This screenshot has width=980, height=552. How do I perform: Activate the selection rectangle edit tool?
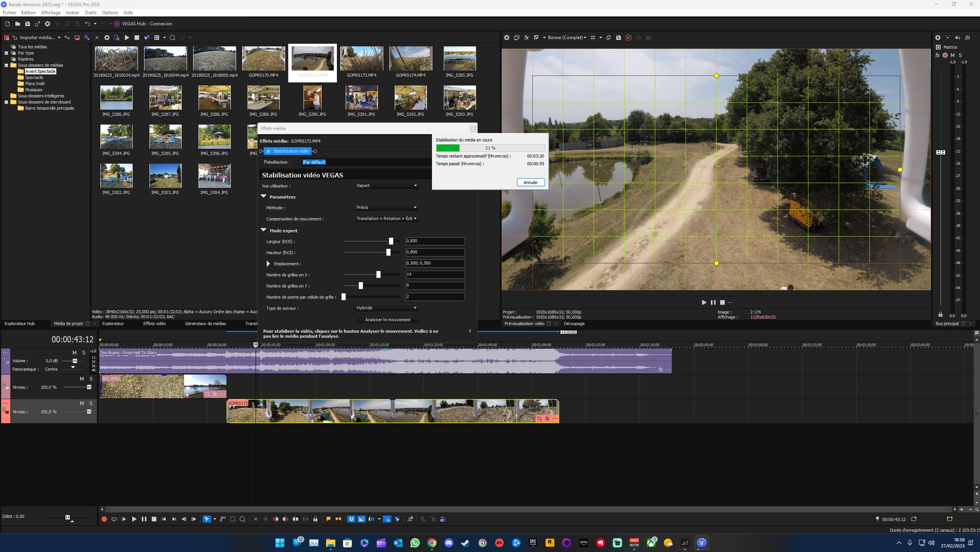233,519
